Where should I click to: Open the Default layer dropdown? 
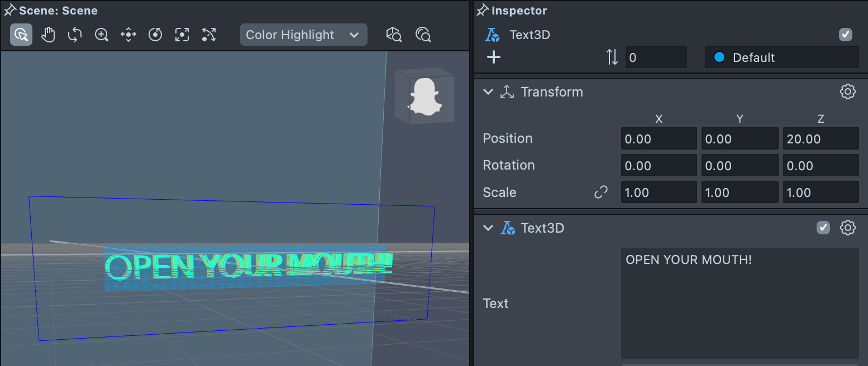pos(781,57)
